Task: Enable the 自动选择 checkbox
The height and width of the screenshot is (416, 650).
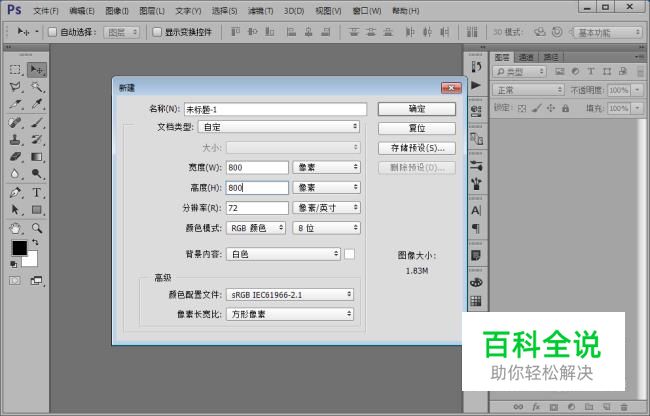Action: point(53,32)
